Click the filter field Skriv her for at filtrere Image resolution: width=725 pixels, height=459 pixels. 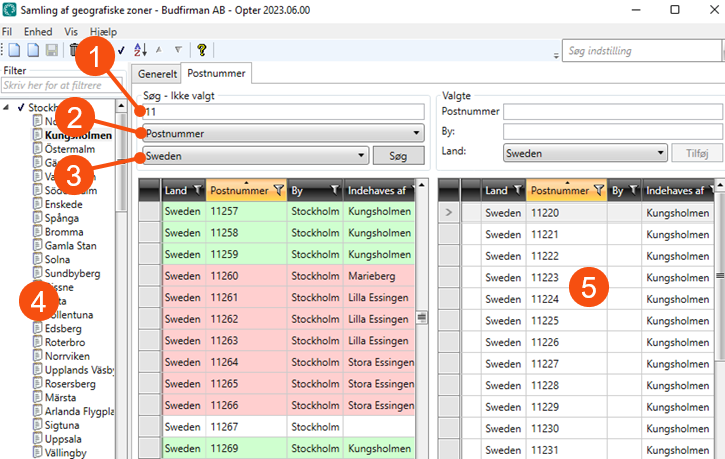pos(62,86)
